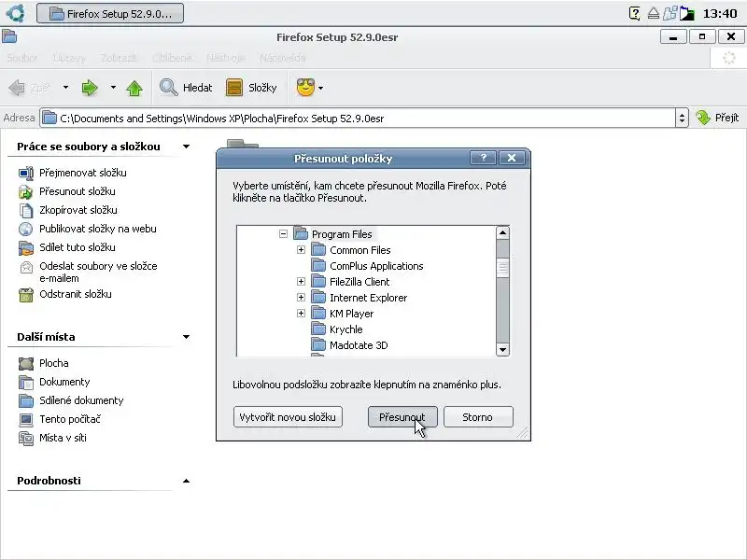Image resolution: width=747 pixels, height=560 pixels.
Task: Click folder tree scroll down arrow
Action: pos(502,349)
